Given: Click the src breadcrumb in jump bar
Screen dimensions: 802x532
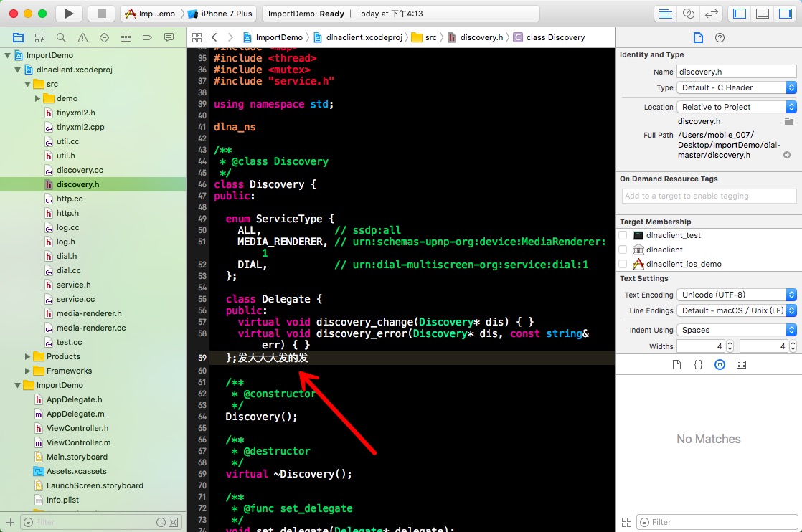Looking at the screenshot, I should pyautogui.click(x=430, y=37).
